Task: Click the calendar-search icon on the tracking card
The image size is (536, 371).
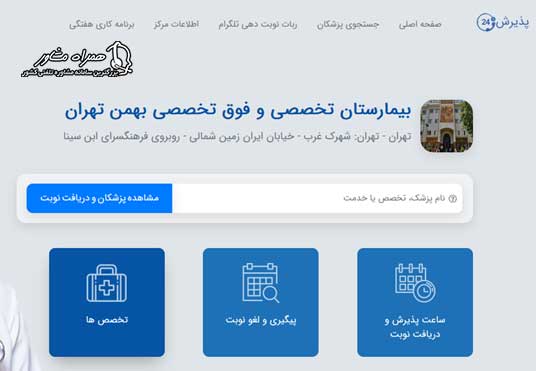Action: click(260, 282)
